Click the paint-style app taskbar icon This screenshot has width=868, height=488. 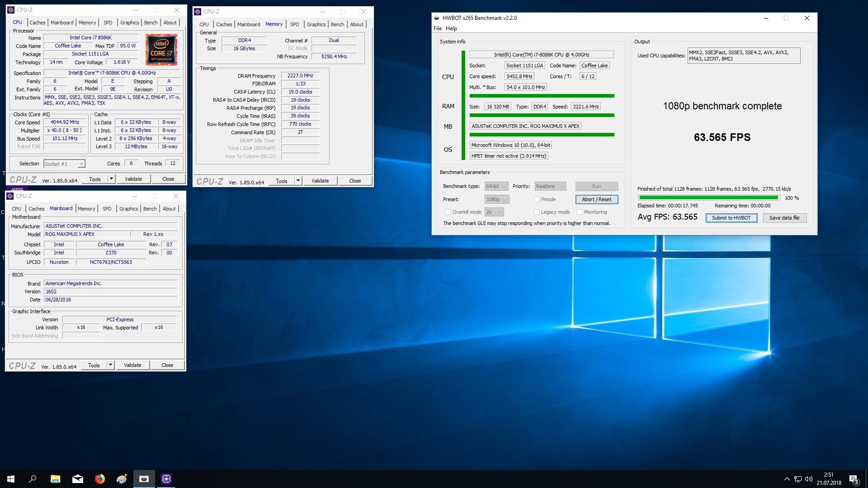click(122, 479)
